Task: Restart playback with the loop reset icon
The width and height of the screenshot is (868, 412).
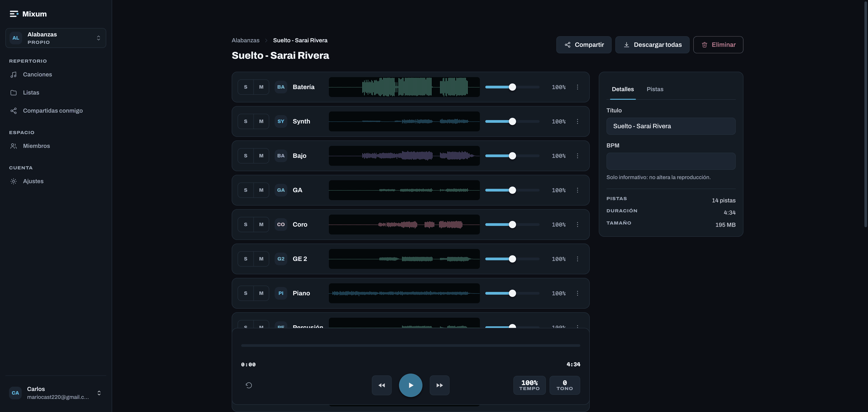Action: [249, 385]
